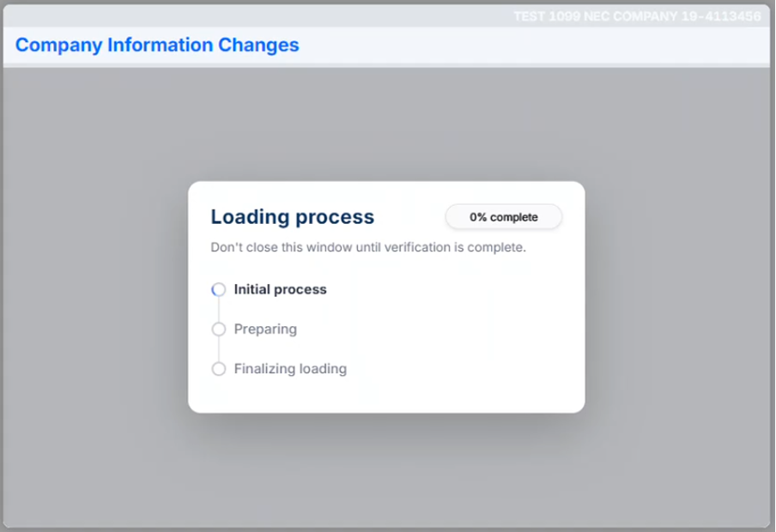Click the TEST 1099 NEC COMPANY name

(x=593, y=16)
